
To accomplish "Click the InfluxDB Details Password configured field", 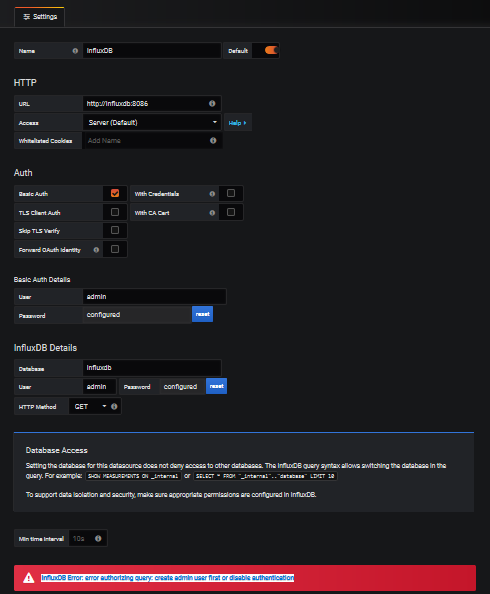I will click(183, 387).
